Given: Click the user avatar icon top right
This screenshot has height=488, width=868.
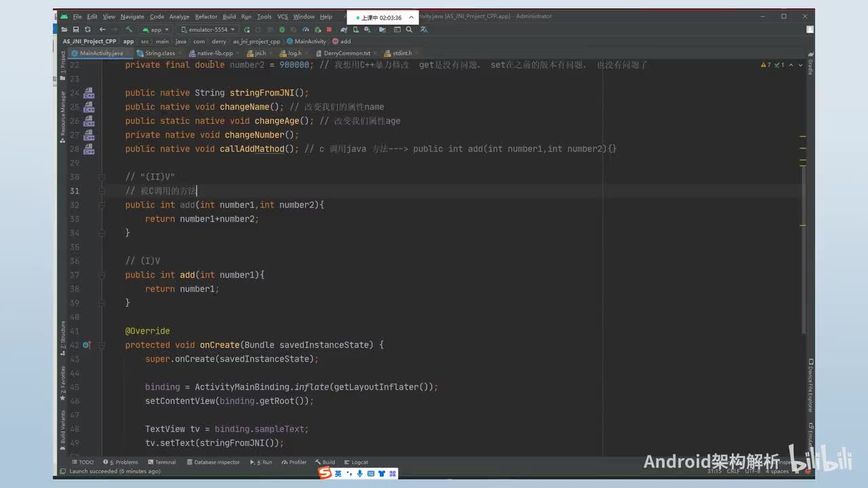Looking at the screenshot, I should coord(810,29).
